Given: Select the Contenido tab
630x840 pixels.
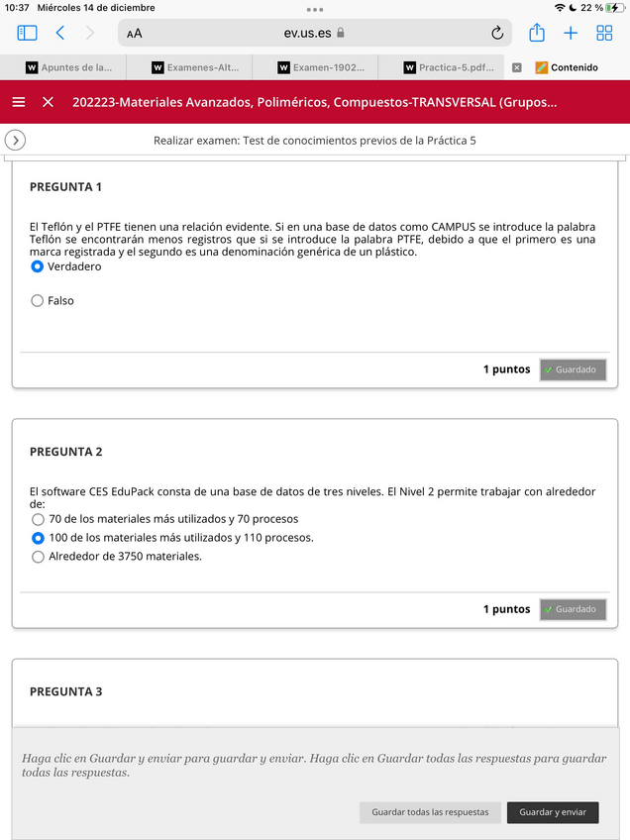Looking at the screenshot, I should point(567,67).
